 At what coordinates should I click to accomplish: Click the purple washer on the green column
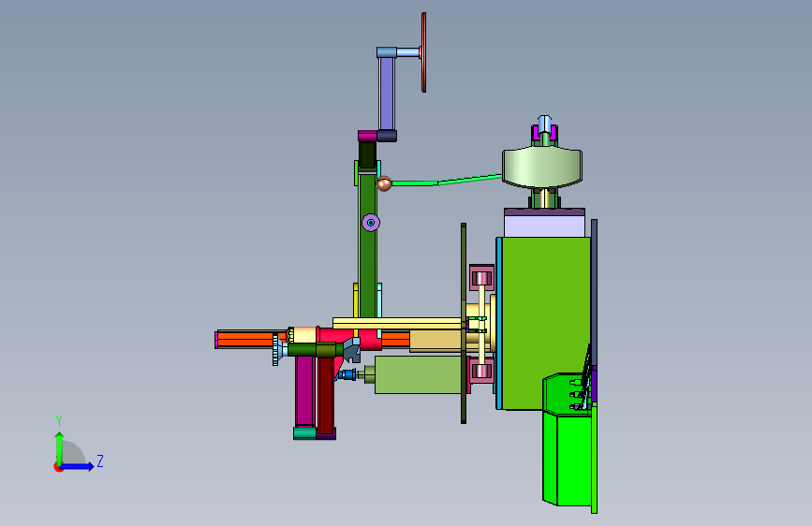371,223
